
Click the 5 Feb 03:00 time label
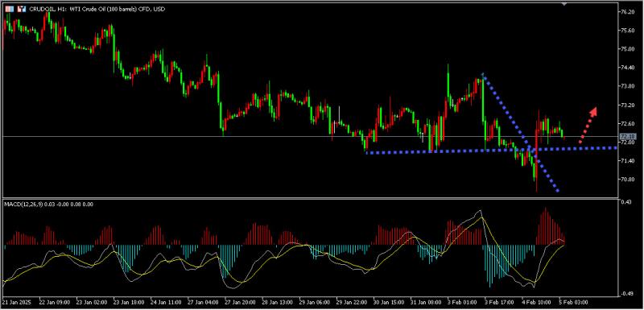point(573,302)
